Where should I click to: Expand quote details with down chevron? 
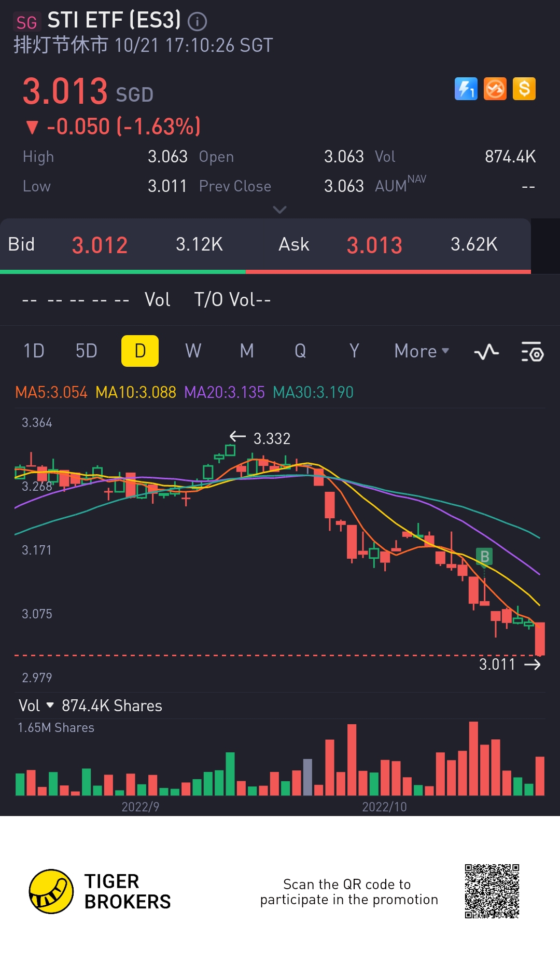(279, 210)
